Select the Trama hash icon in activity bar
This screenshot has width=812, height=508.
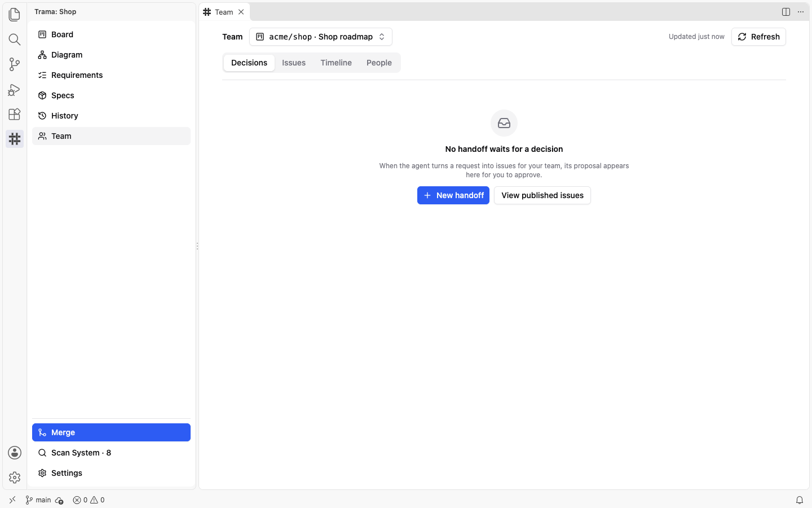pos(15,139)
